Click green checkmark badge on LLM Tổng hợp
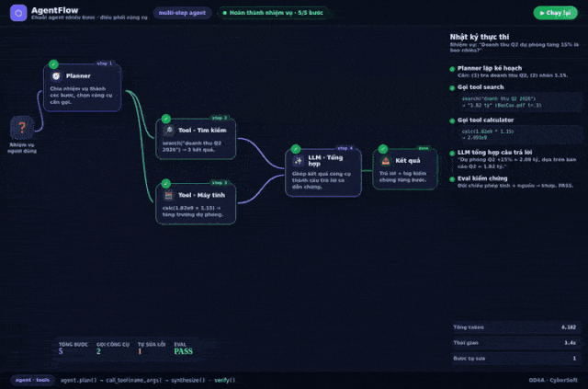The width and height of the screenshot is (588, 389). (x=296, y=149)
